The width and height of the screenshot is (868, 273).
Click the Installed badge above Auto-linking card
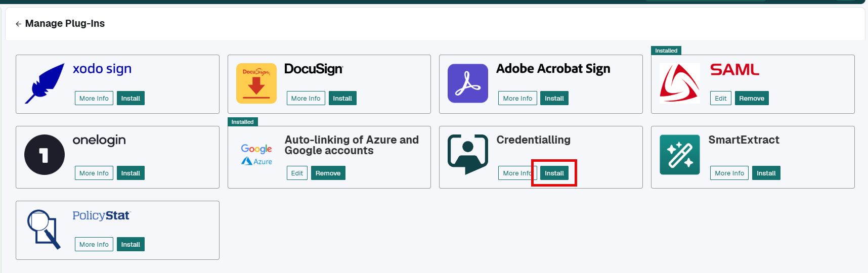coord(243,122)
